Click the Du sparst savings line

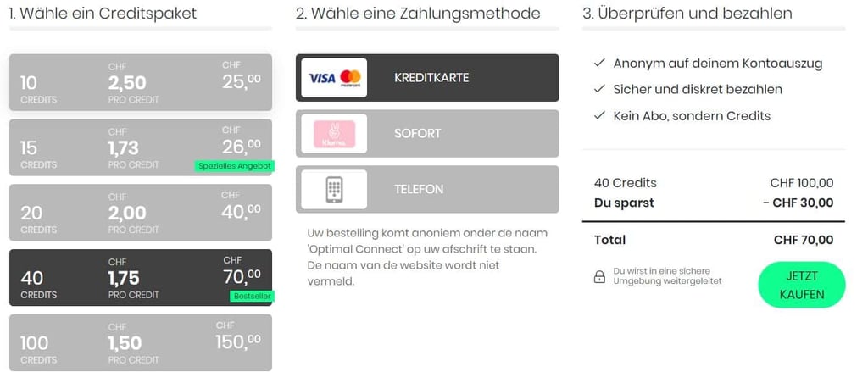[x=714, y=203]
